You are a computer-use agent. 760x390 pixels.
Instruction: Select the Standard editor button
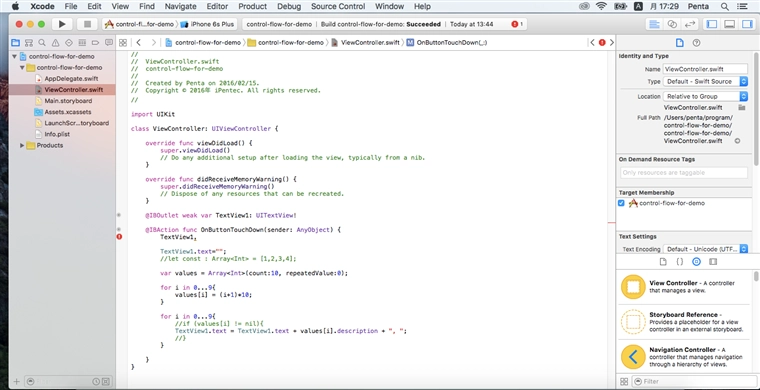[654, 24]
